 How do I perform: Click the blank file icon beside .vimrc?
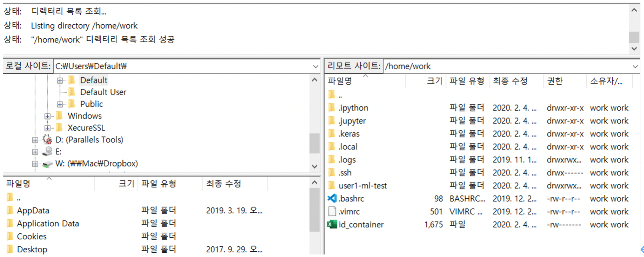[332, 211]
